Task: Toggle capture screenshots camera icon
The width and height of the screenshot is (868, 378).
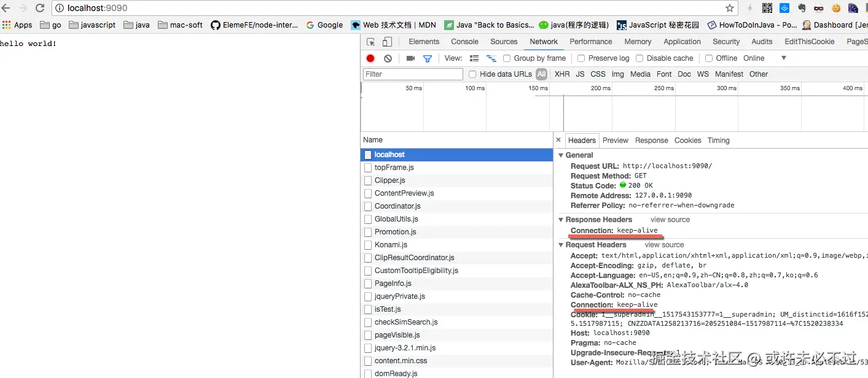Action: [x=410, y=58]
